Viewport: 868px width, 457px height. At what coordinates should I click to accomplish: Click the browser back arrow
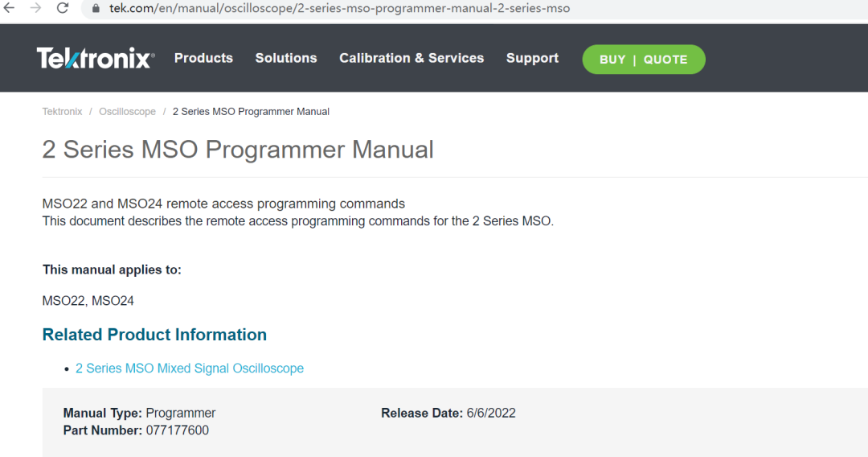(x=10, y=8)
